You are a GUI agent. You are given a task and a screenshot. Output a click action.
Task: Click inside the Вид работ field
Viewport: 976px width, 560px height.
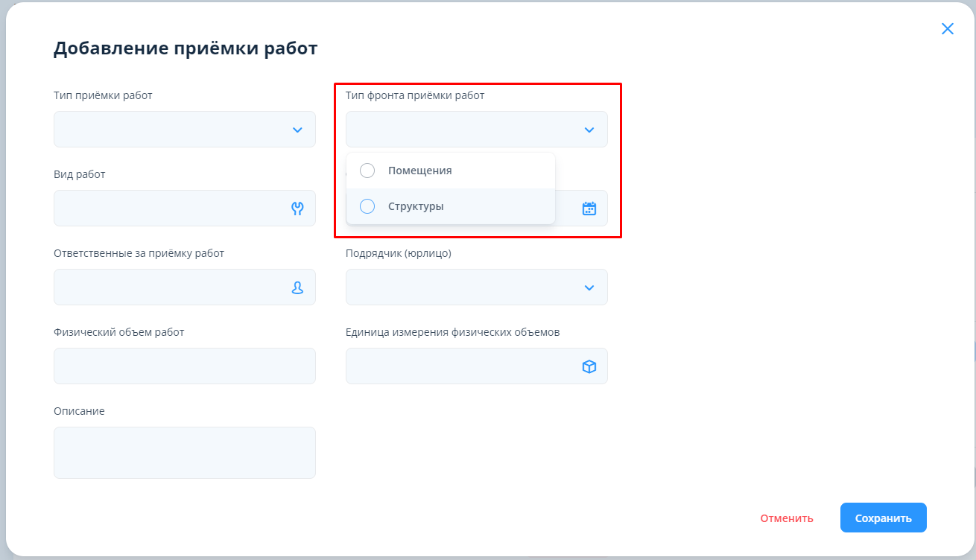click(168, 209)
